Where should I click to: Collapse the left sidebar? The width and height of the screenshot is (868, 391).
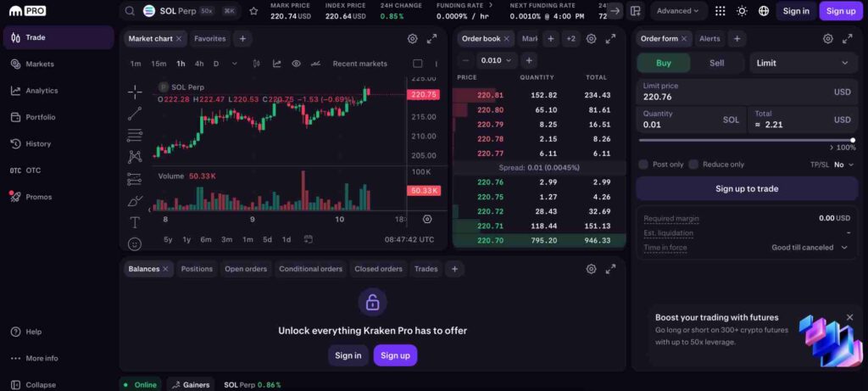point(33,385)
